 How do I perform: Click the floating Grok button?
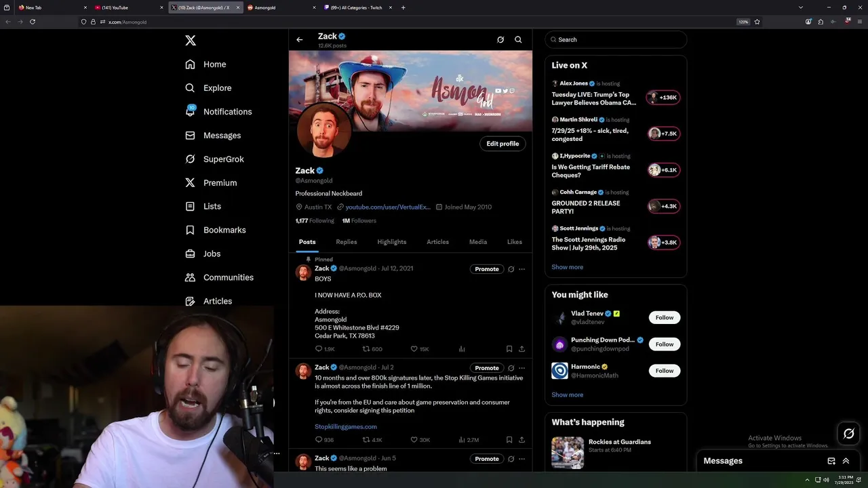pyautogui.click(x=848, y=434)
